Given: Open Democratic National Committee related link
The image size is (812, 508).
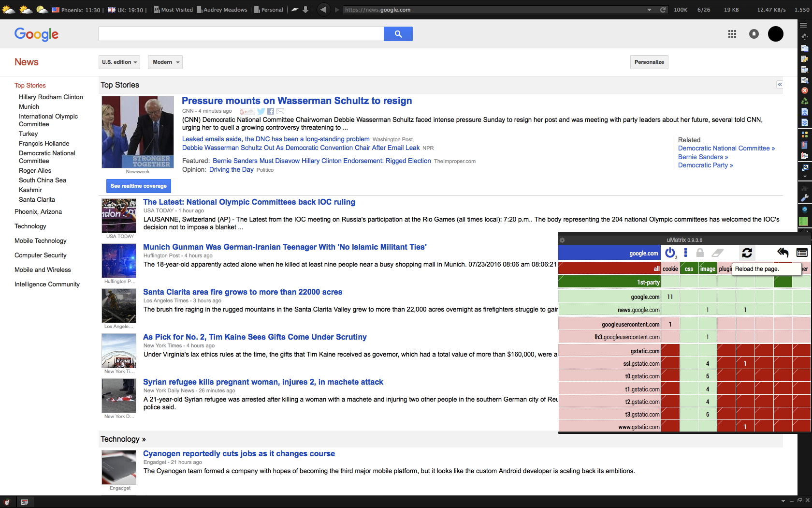Looking at the screenshot, I should tap(726, 148).
